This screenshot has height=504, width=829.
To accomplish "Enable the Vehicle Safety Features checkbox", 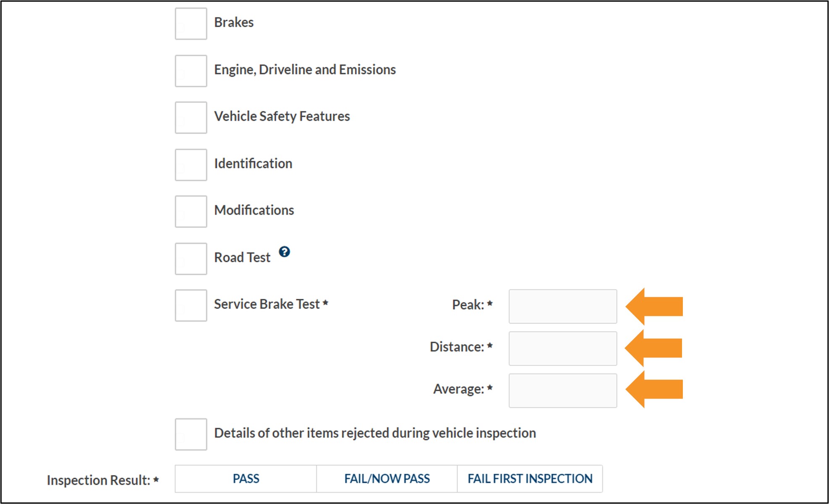I will pos(191,118).
